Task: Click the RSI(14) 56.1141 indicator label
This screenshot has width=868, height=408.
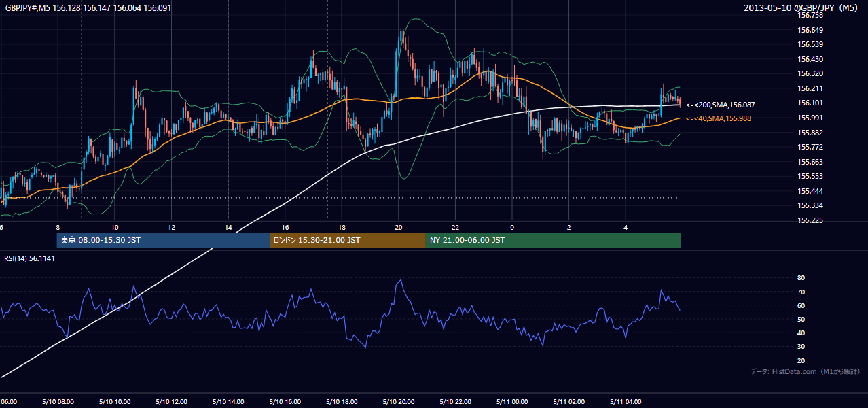Action: tap(30, 259)
